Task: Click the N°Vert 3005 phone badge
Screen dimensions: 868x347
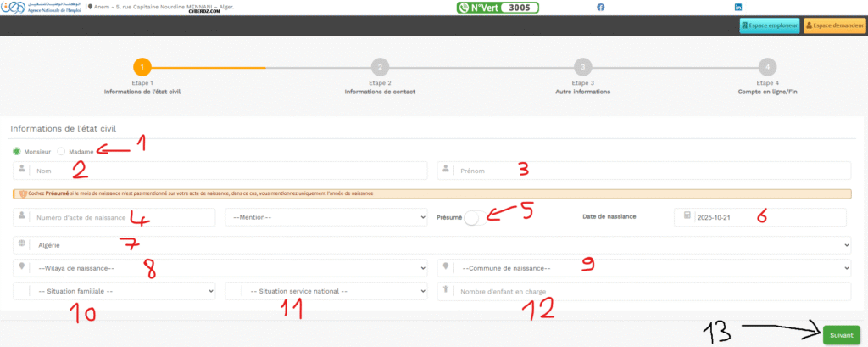Action: (x=498, y=8)
